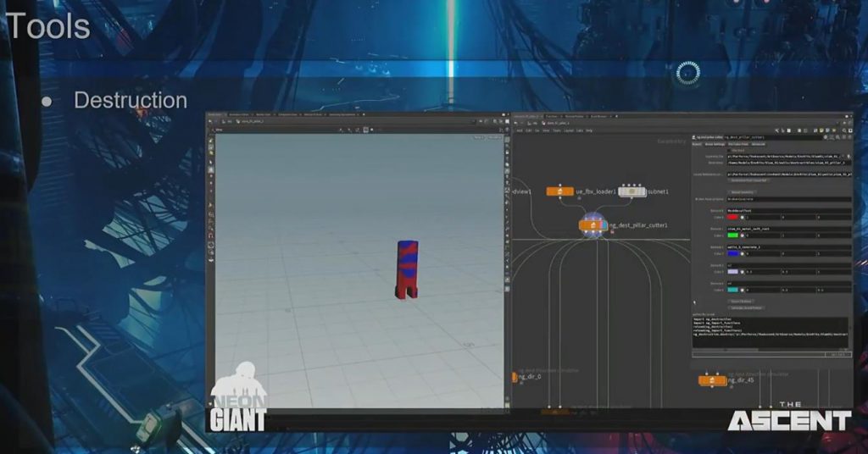Open the green color swatch
The width and height of the screenshot is (868, 454).
click(733, 235)
